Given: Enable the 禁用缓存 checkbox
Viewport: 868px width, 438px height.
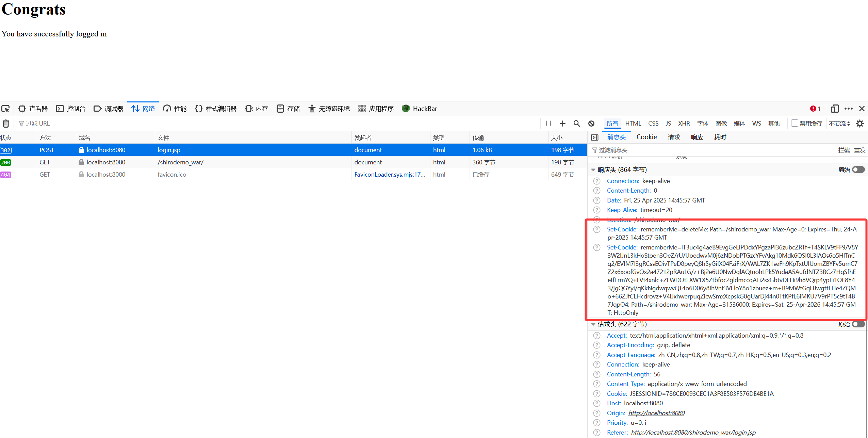Looking at the screenshot, I should 795,123.
